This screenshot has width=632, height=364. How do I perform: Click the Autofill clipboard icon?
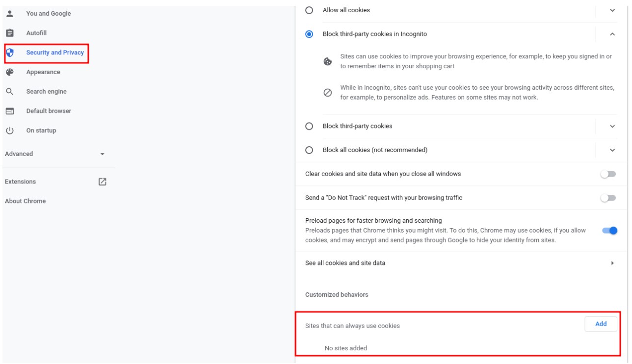click(9, 33)
